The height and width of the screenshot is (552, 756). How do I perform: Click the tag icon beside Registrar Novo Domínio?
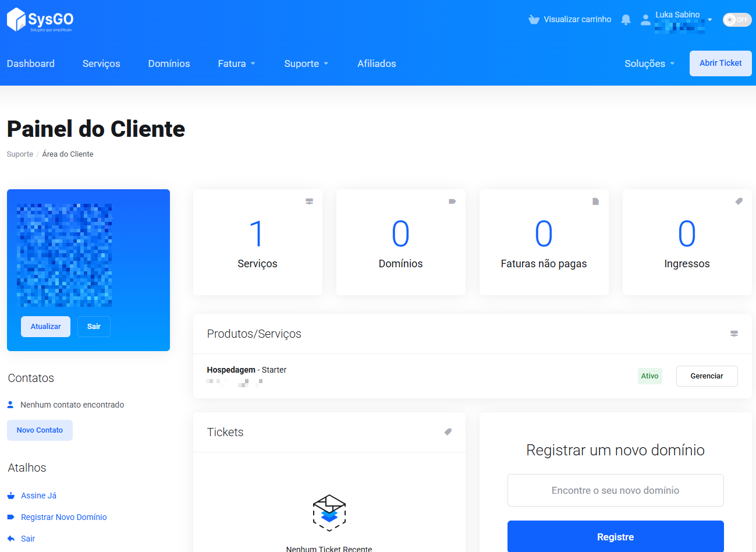coord(10,517)
